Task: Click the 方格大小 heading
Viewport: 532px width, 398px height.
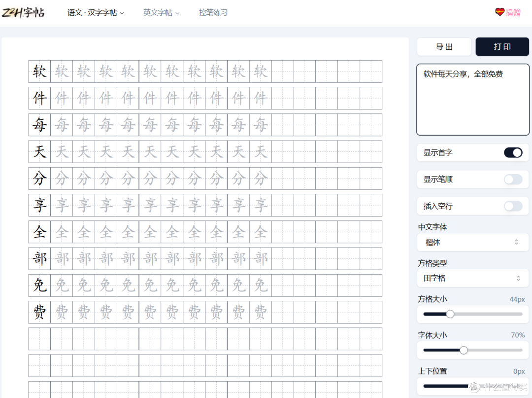Action: click(432, 299)
